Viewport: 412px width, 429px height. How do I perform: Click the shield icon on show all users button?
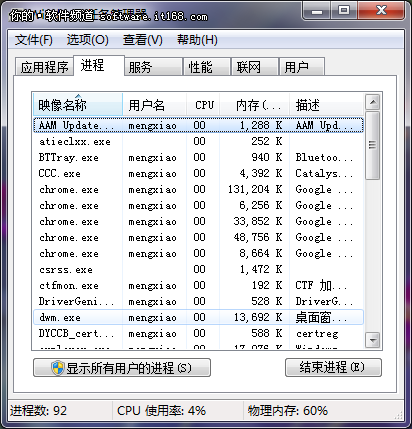click(x=58, y=368)
